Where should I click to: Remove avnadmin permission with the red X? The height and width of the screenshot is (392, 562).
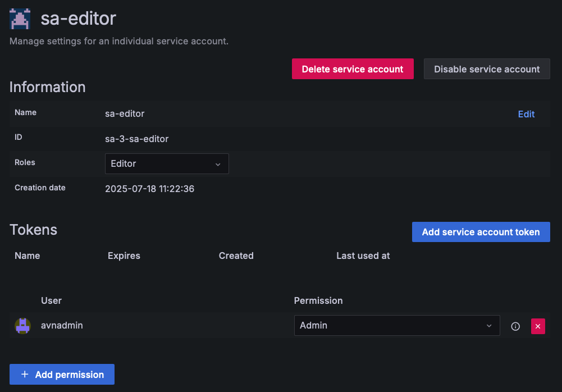click(538, 326)
